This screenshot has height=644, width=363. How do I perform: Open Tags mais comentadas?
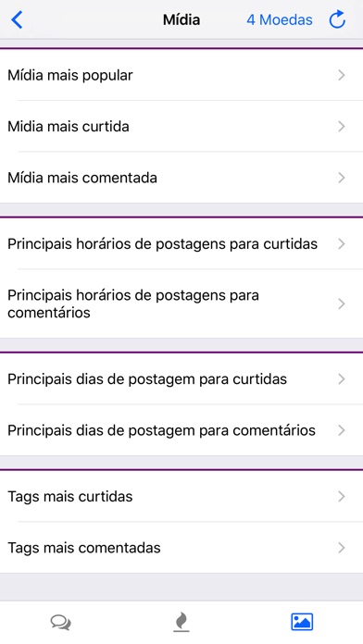[181, 548]
